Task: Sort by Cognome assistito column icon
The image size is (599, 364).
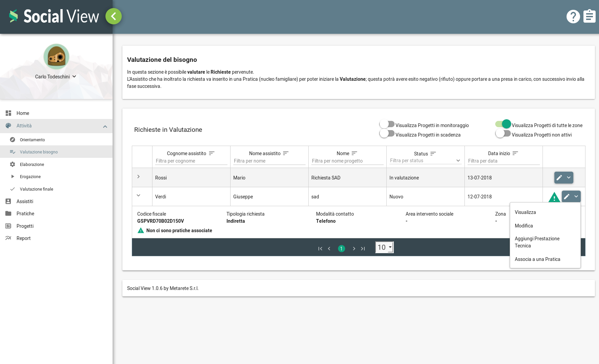Action: (x=212, y=153)
